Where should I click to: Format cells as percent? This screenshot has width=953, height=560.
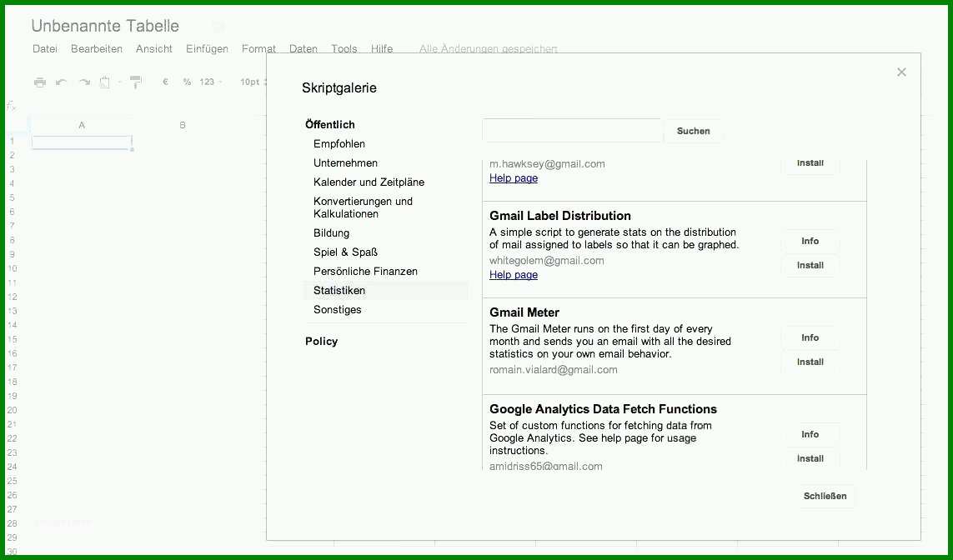pos(187,82)
